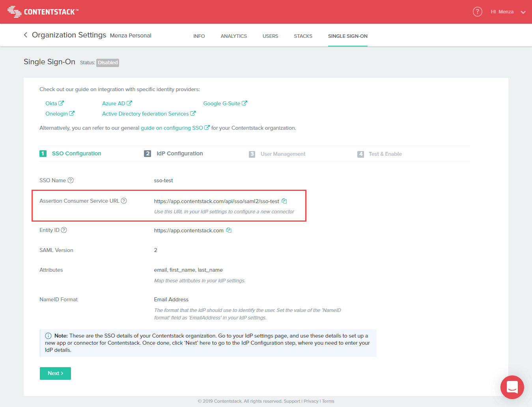Copy the Entity ID URL

pyautogui.click(x=229, y=230)
